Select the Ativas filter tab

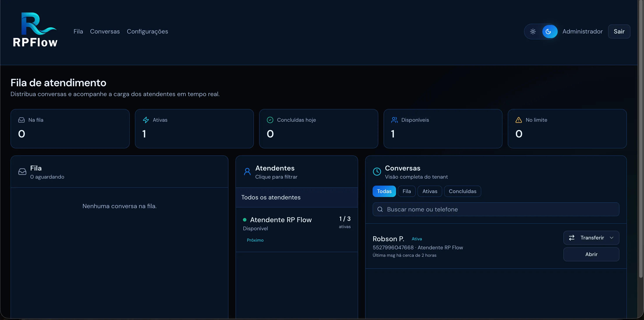click(430, 191)
